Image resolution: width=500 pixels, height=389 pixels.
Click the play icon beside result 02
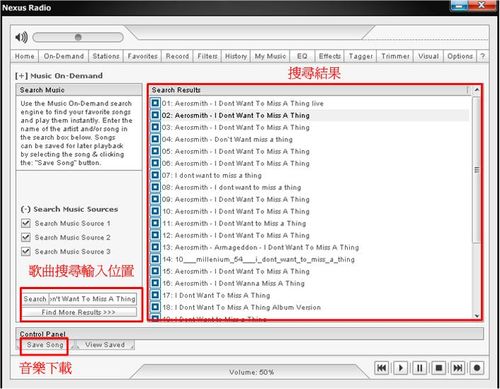[x=155, y=115]
